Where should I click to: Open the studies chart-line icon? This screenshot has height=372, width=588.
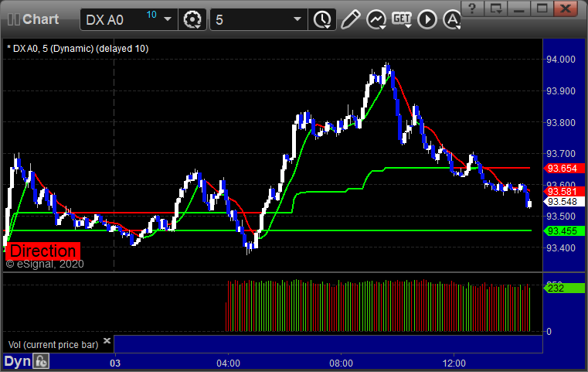tap(376, 19)
